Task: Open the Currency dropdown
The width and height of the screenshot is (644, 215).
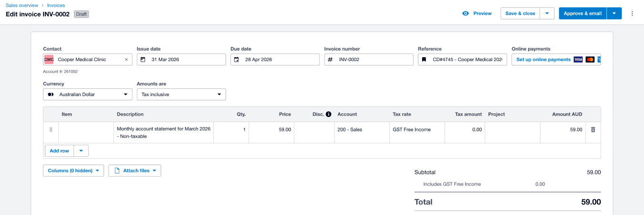Action: (88, 95)
